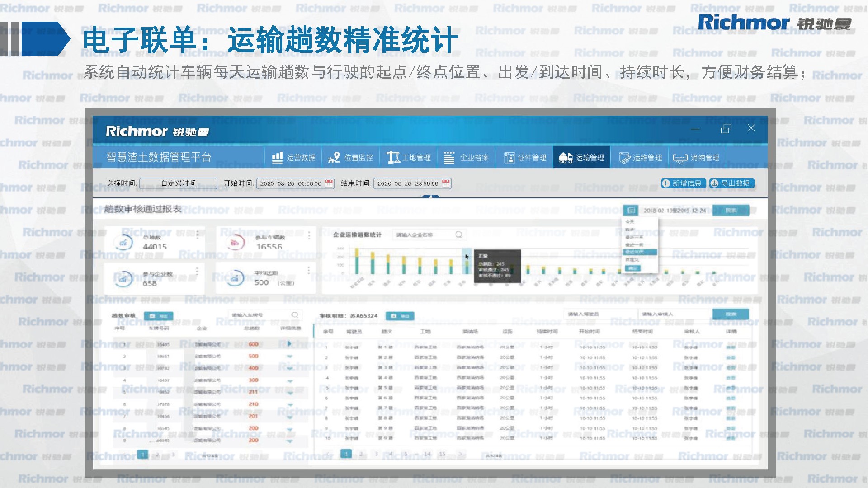Open the 工地管理 tab
This screenshot has height=488, width=868.
(409, 157)
